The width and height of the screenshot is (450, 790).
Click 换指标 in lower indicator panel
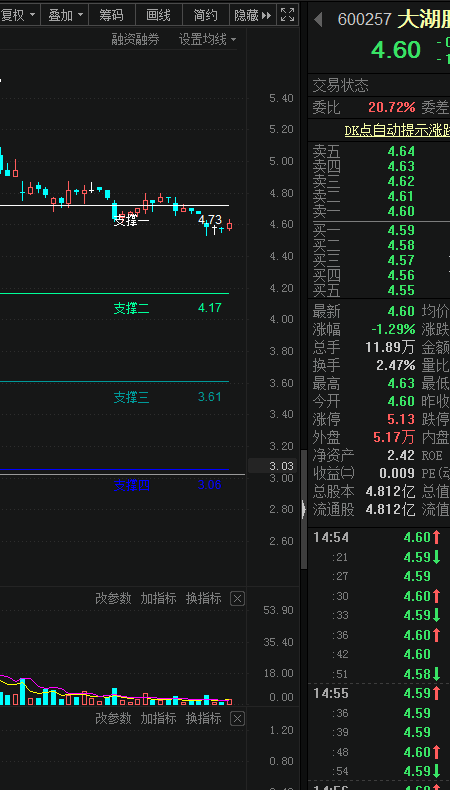point(204,718)
